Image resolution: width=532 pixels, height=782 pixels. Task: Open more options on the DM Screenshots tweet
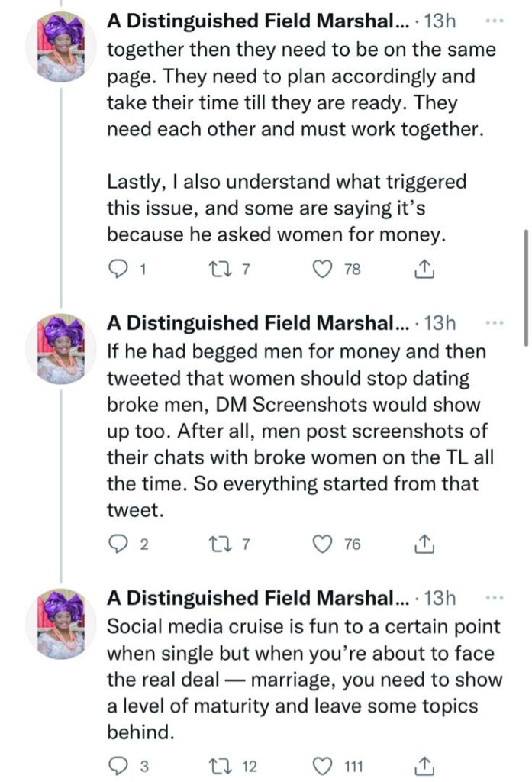(x=494, y=322)
